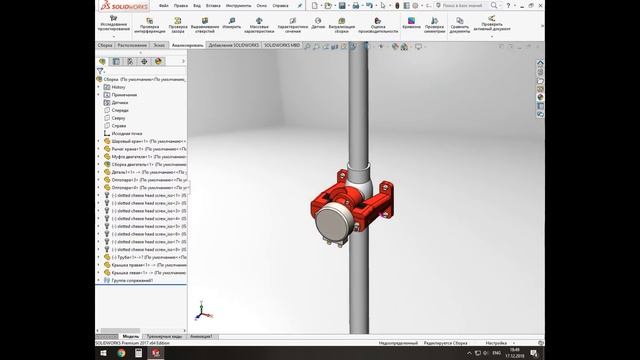The width and height of the screenshot is (640, 360).
Task: Open the DimXpertManager crosshair tab icon
Action: [x=144, y=61]
